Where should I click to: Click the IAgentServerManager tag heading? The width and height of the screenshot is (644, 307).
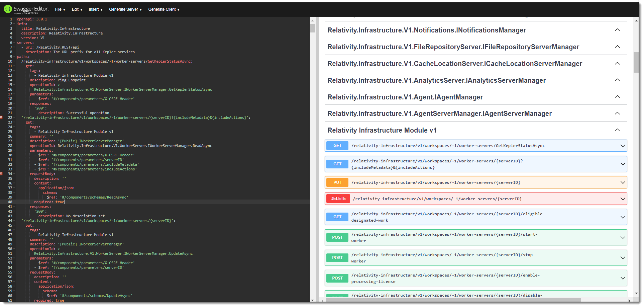[x=439, y=114]
